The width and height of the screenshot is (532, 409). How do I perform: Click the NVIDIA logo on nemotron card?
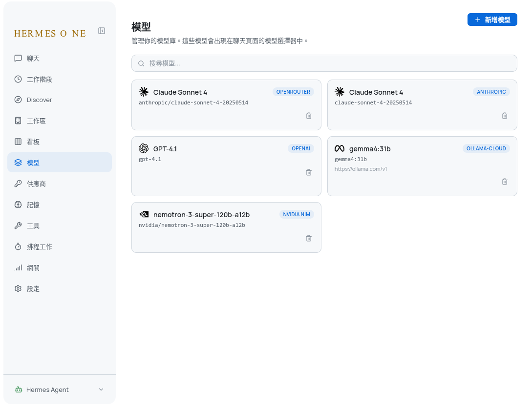(144, 214)
